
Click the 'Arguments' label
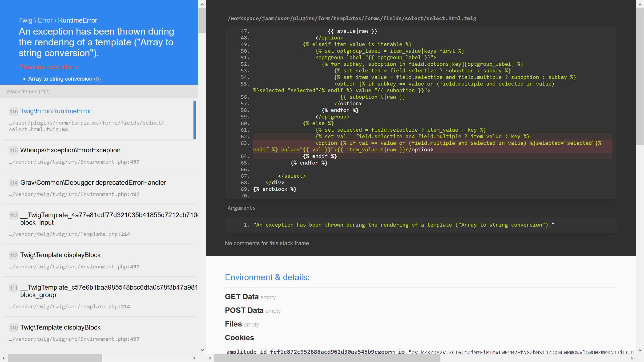point(241,208)
